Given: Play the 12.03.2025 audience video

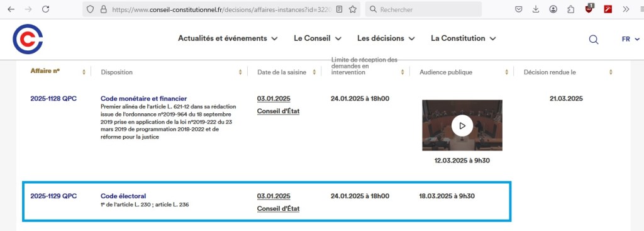Looking at the screenshot, I should click(x=462, y=126).
